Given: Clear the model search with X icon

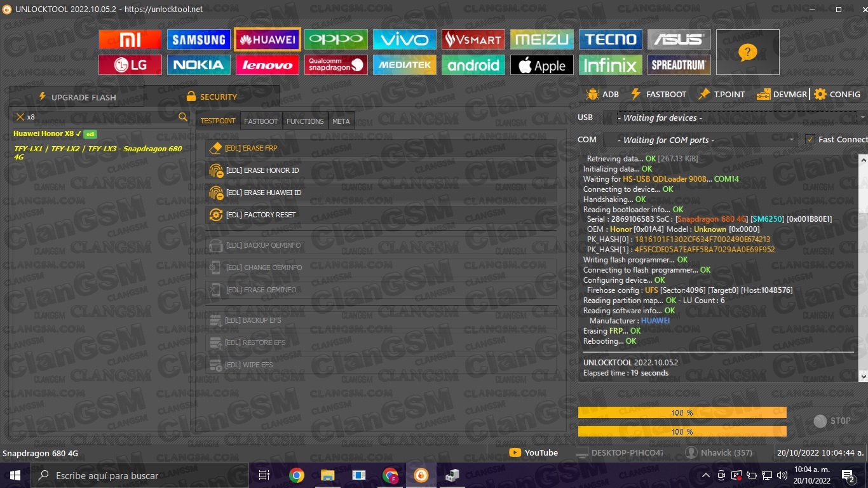Looking at the screenshot, I should point(20,117).
